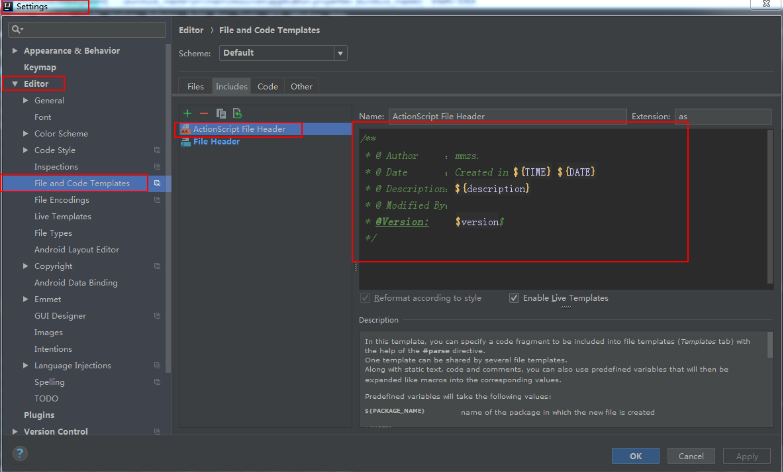This screenshot has height=472, width=783.
Task: Open TODO settings
Action: click(46, 399)
